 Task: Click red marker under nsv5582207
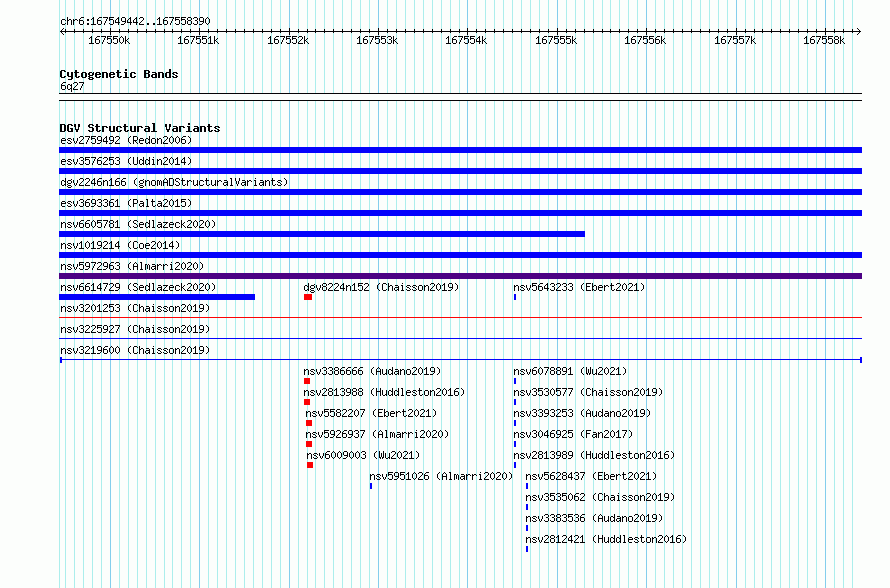(x=309, y=423)
